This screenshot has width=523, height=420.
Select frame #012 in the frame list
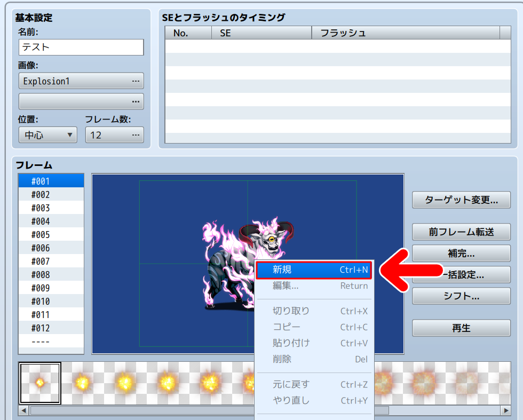point(51,328)
